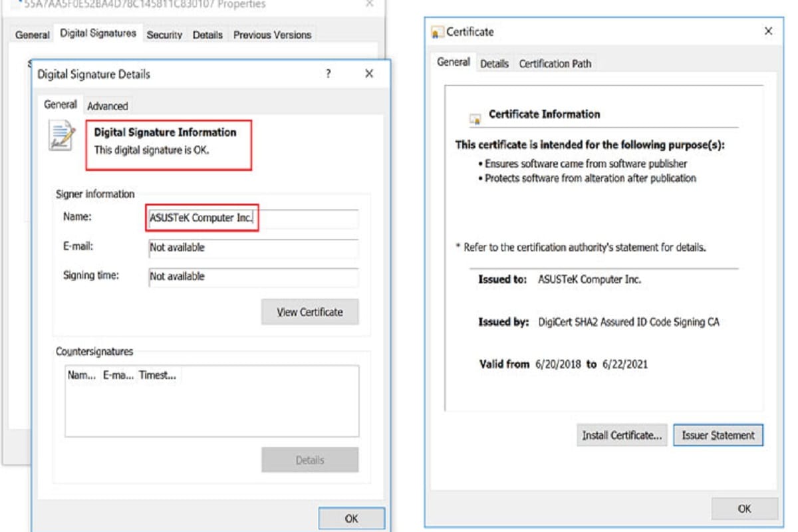The width and height of the screenshot is (798, 532).
Task: Click the Issuer Statement button
Action: click(x=718, y=436)
